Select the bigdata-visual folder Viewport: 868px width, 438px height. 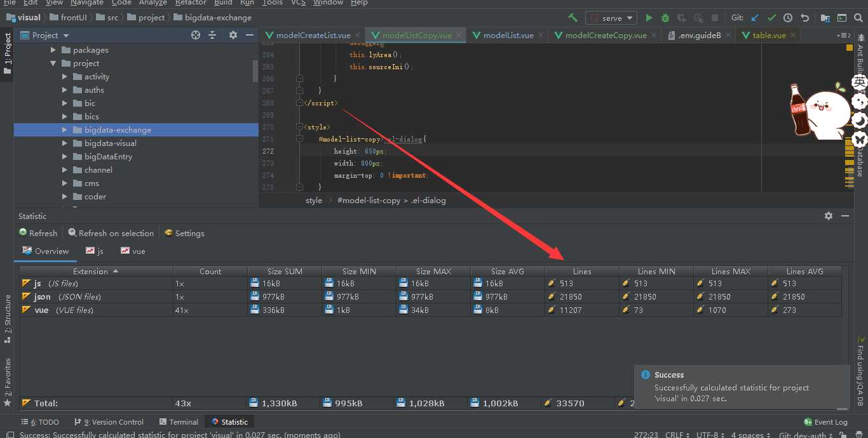pos(110,143)
